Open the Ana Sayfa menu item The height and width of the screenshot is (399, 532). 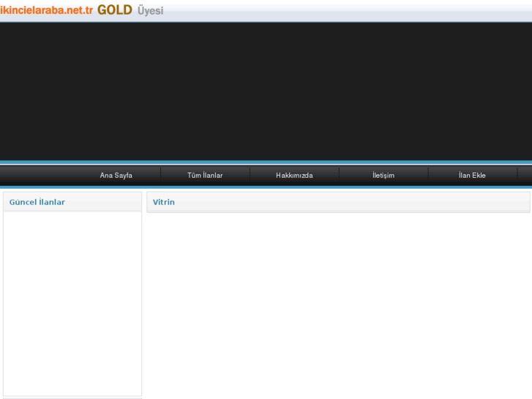(116, 176)
